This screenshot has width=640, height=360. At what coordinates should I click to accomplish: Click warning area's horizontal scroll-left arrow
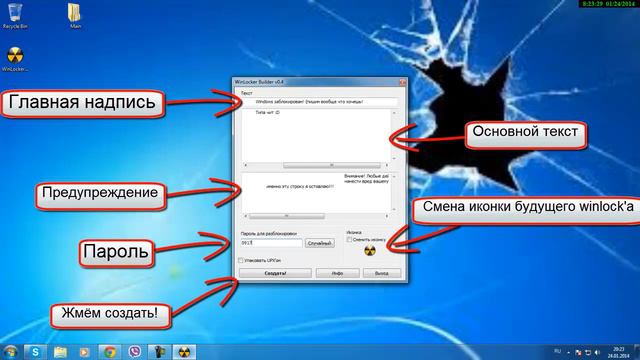click(x=245, y=216)
